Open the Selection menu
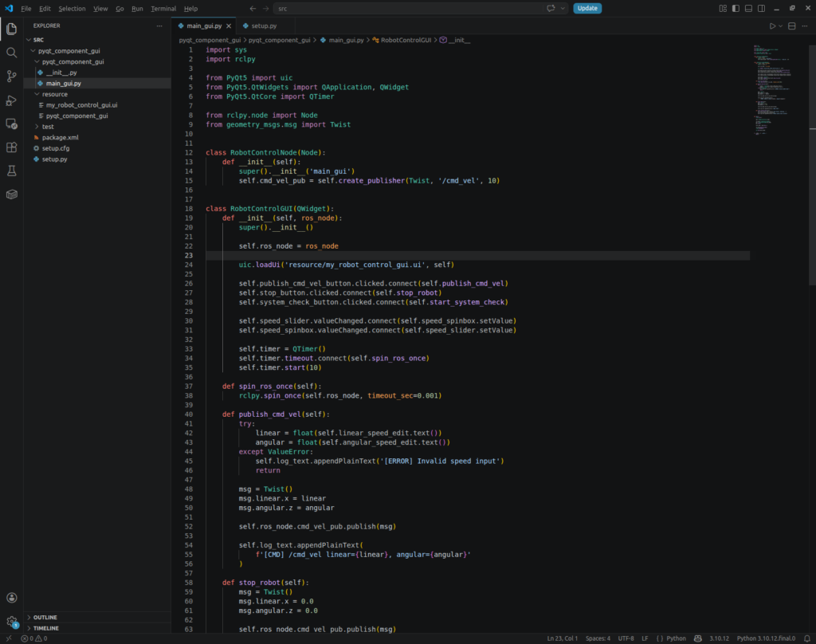The image size is (816, 644). tap(72, 8)
